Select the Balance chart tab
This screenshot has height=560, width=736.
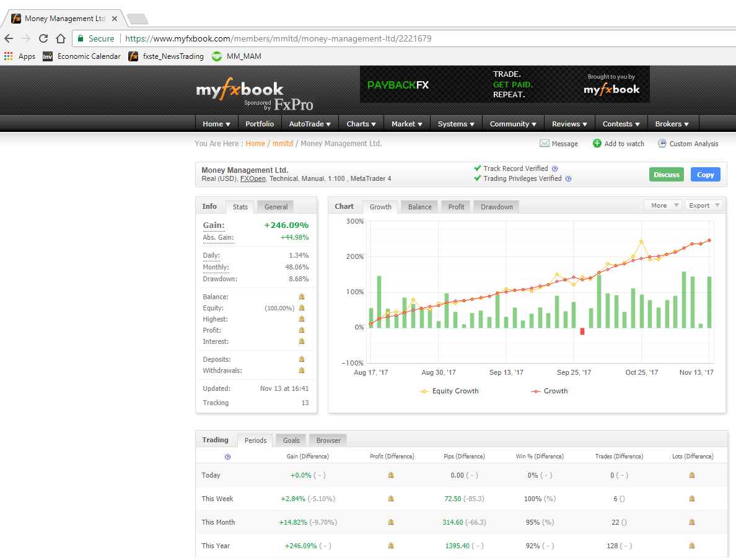419,207
